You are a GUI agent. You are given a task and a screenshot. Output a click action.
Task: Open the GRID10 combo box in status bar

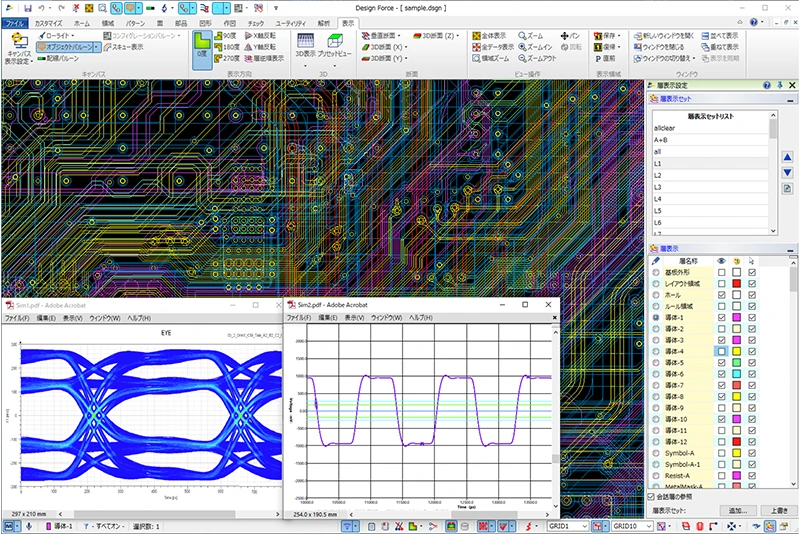[x=632, y=526]
